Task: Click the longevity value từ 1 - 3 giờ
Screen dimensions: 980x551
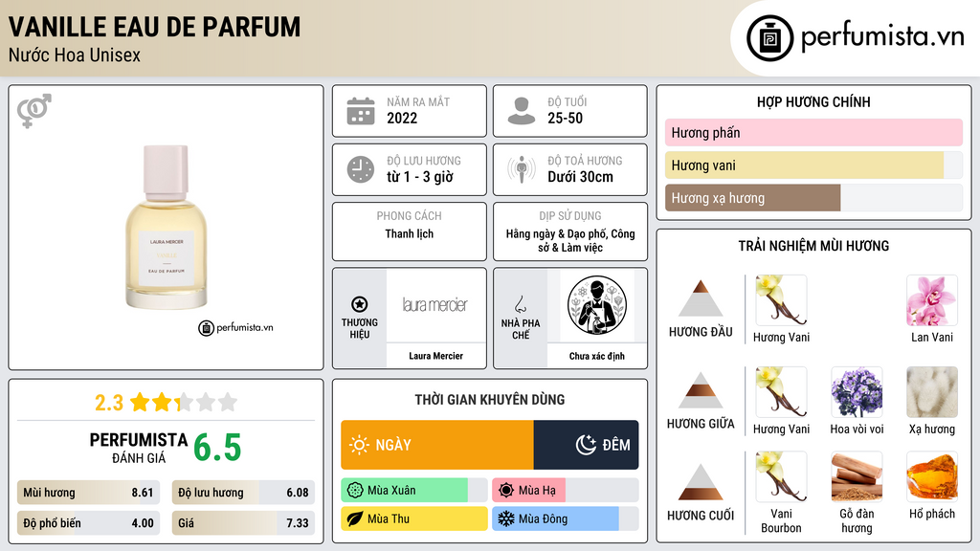Action: [420, 177]
